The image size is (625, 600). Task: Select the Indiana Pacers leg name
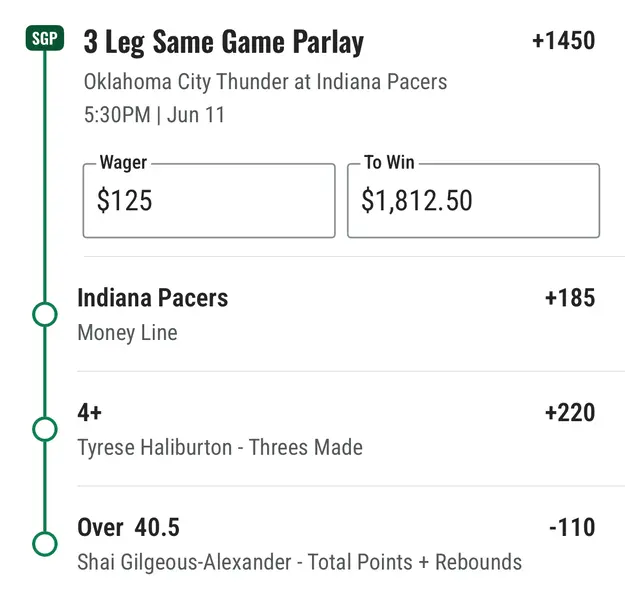(153, 298)
